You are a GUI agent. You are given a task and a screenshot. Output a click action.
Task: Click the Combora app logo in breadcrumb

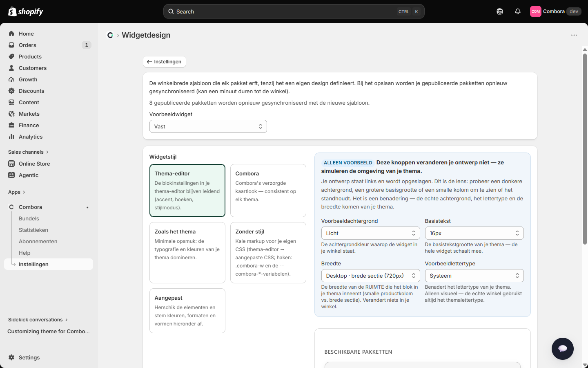coord(110,35)
